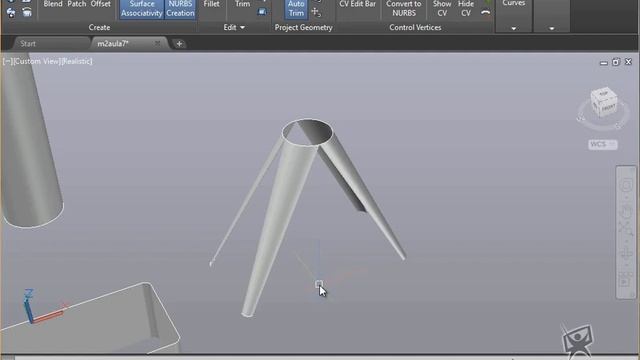The width and height of the screenshot is (640, 360).
Task: Click the curved icon right of Hide CV
Action: [x=485, y=13]
